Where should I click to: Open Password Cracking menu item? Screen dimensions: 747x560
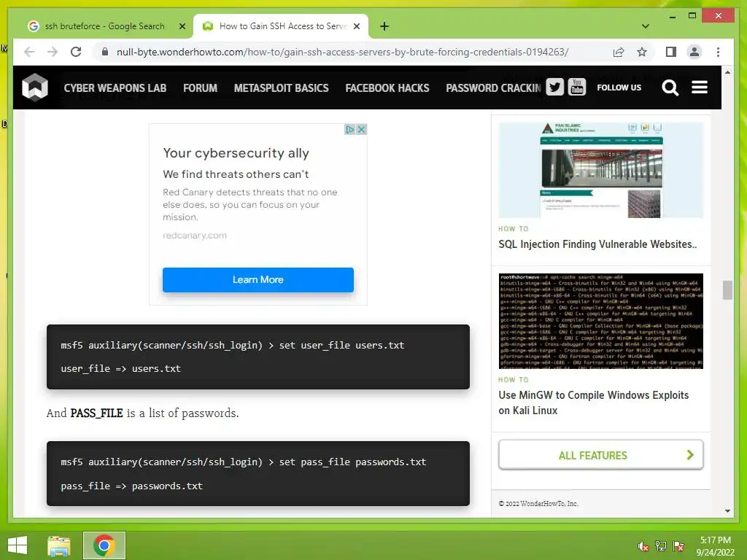tap(494, 88)
